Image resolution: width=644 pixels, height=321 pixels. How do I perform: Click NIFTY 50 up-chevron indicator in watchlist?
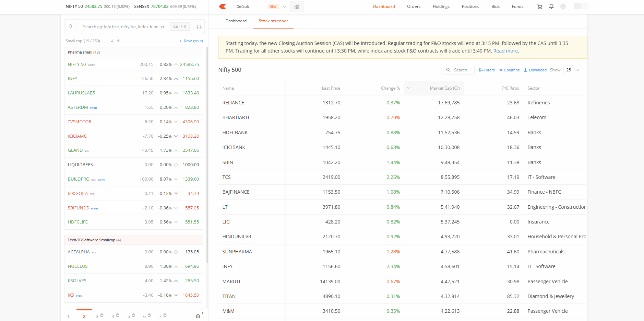tap(176, 65)
